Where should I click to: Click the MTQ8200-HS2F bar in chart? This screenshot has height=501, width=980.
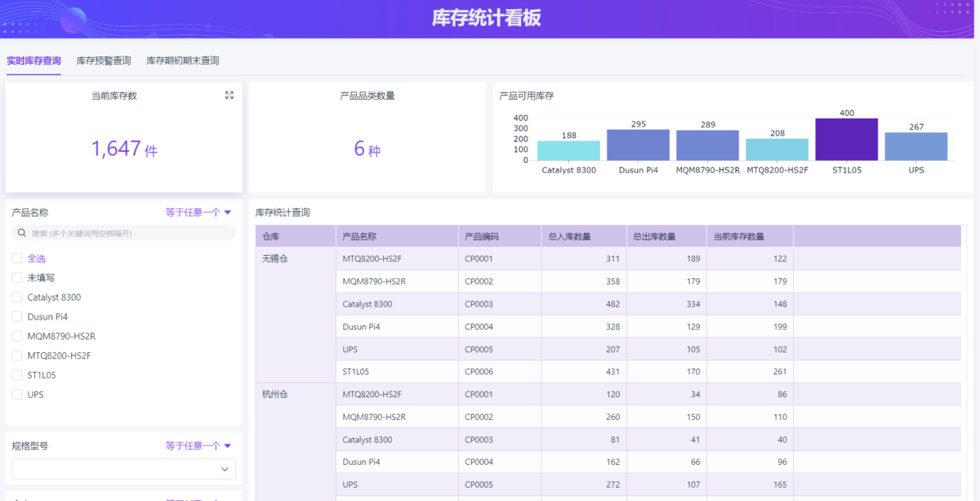coord(777,150)
